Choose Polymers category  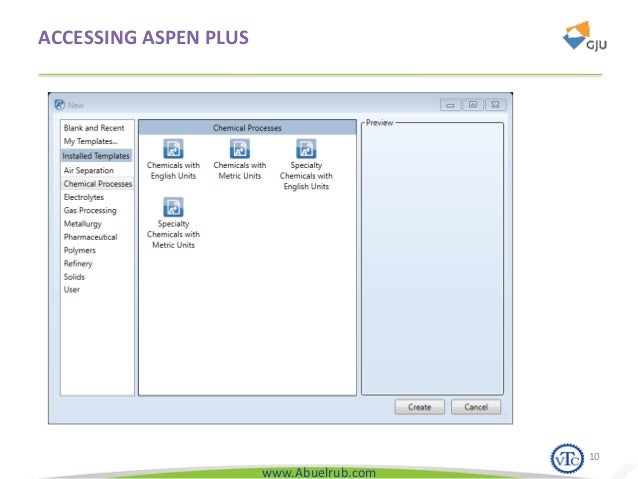[x=80, y=250]
